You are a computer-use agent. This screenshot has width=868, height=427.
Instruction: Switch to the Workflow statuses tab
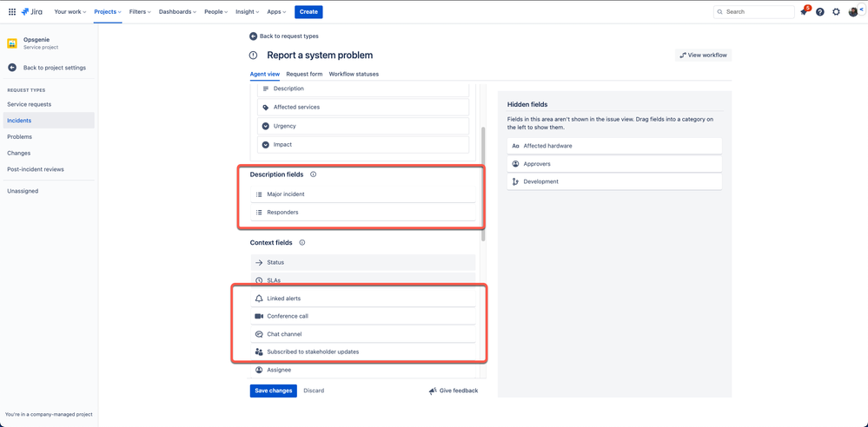(354, 74)
